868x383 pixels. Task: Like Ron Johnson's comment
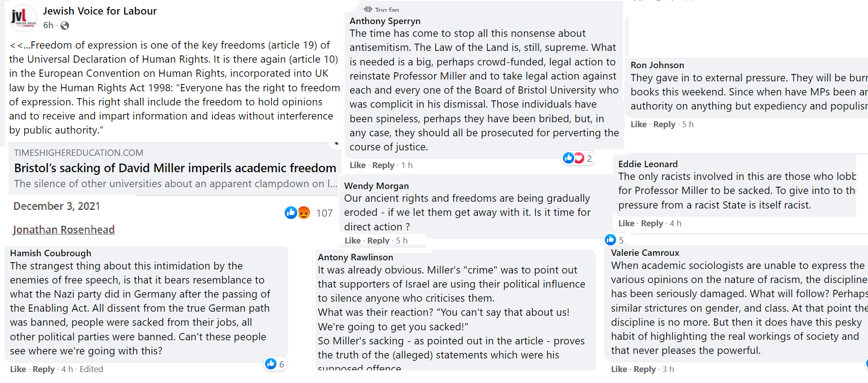pos(638,124)
